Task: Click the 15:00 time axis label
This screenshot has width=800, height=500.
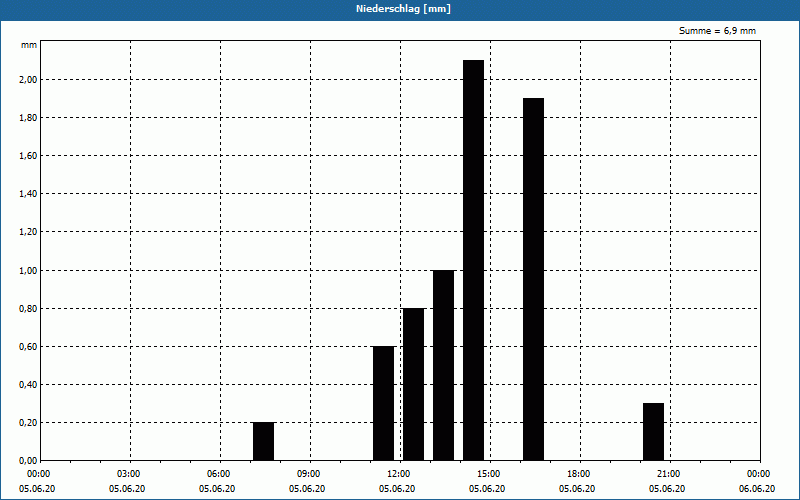Action: (x=490, y=474)
